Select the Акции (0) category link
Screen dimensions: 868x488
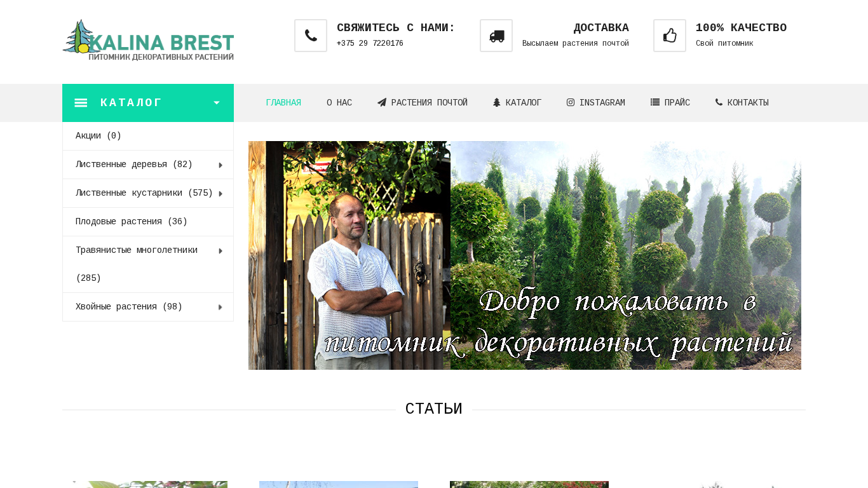[98, 136]
